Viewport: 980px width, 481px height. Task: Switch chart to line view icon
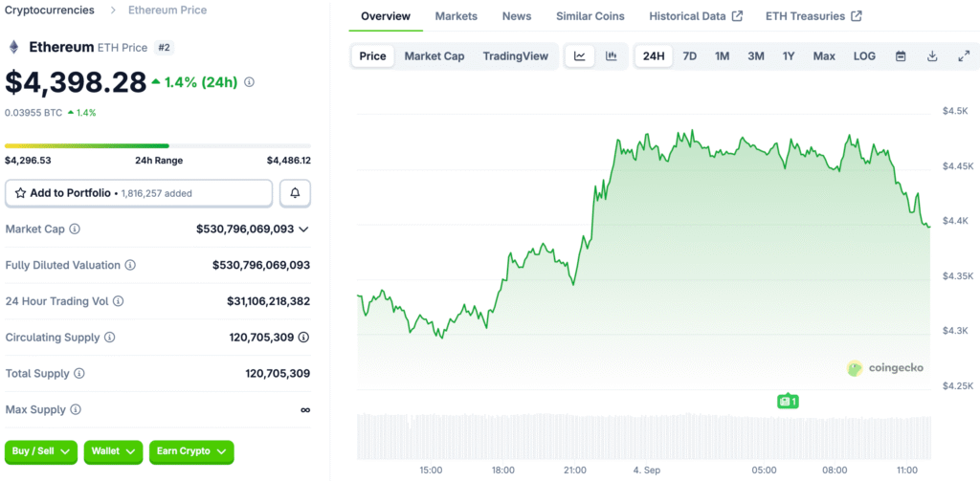point(580,56)
